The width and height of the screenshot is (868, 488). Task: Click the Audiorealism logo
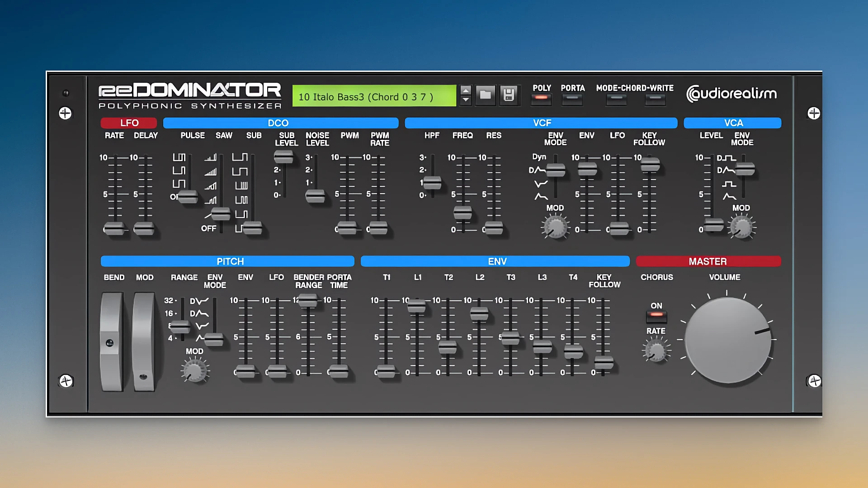click(x=731, y=94)
